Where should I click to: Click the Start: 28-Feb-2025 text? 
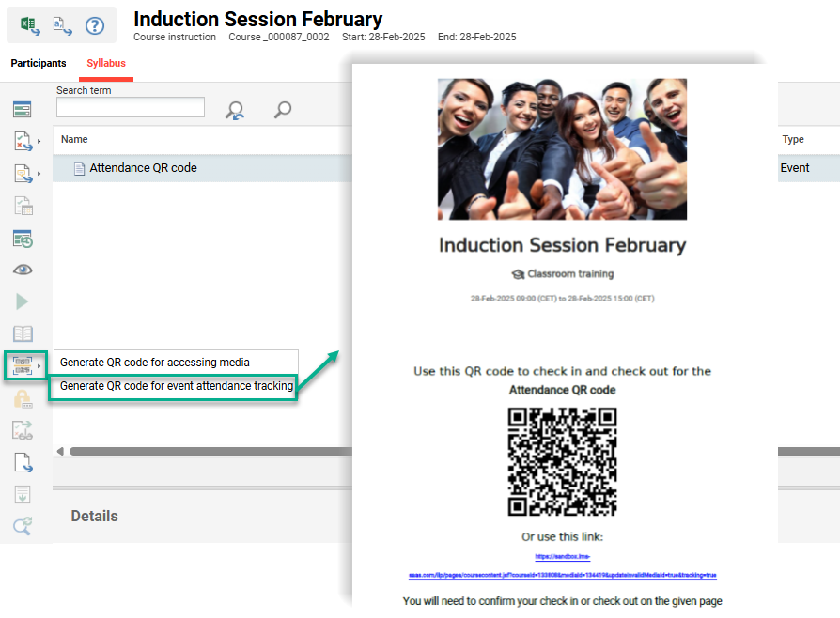point(383,37)
